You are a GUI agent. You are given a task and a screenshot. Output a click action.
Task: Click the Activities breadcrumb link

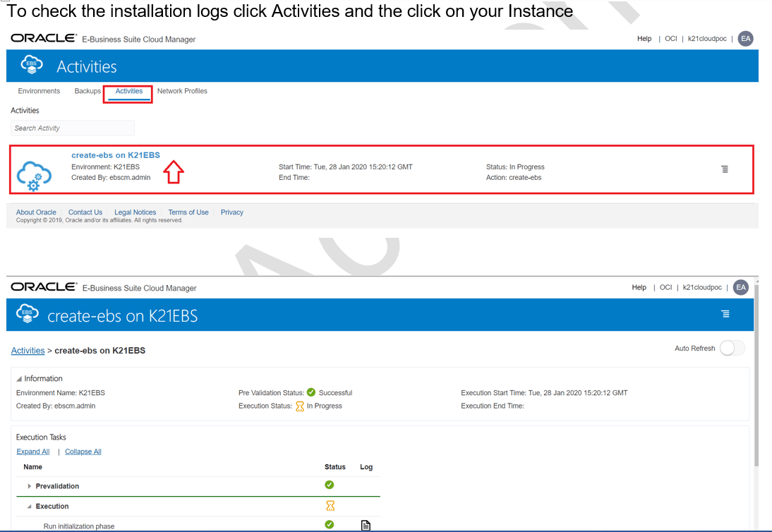point(28,351)
